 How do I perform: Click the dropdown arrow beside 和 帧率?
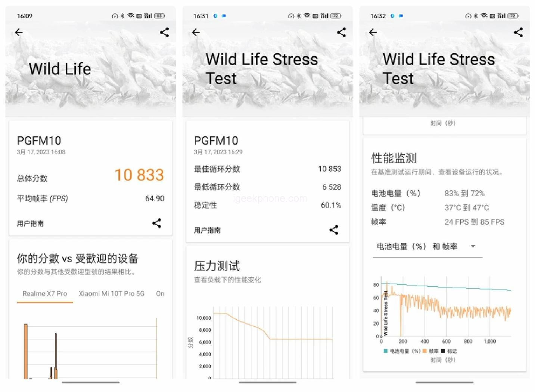[x=473, y=247]
